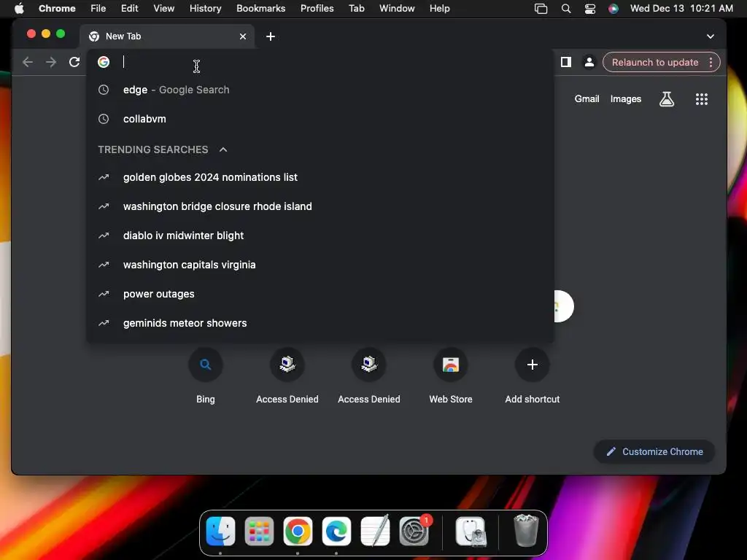Open Stage Manager menu bar icon
The width and height of the screenshot is (747, 560).
click(541, 9)
